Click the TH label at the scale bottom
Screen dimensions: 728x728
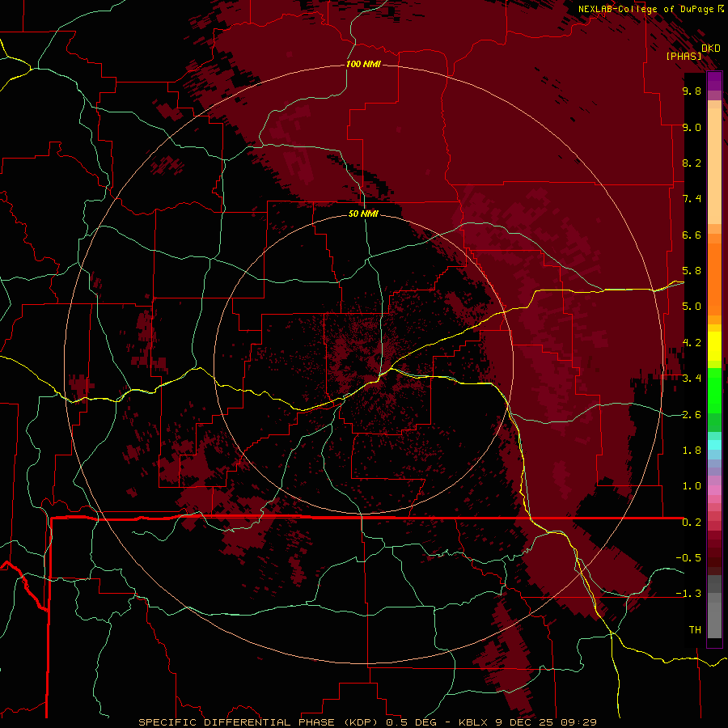(x=695, y=630)
